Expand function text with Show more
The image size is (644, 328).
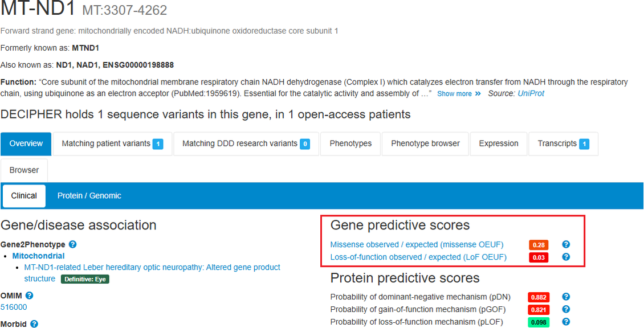click(459, 93)
